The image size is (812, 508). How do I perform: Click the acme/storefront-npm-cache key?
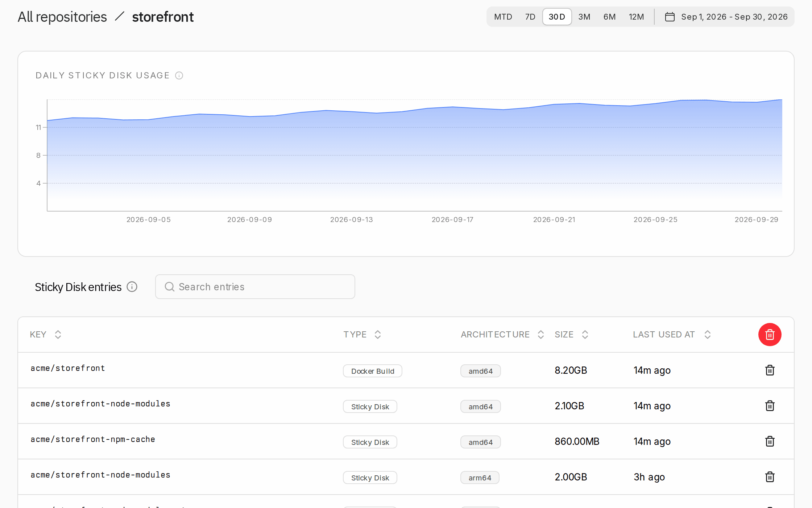93,439
